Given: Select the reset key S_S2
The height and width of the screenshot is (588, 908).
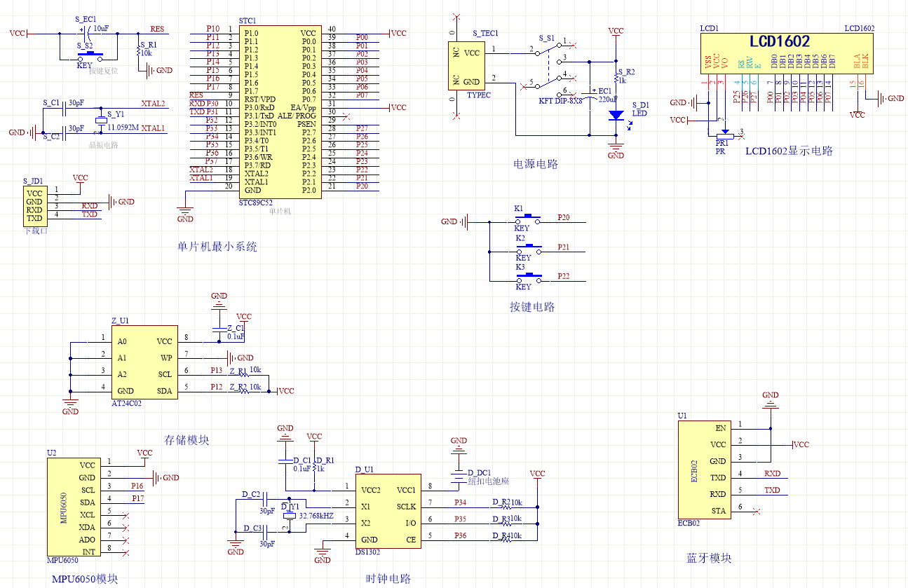Looking at the screenshot, I should coord(90,55).
